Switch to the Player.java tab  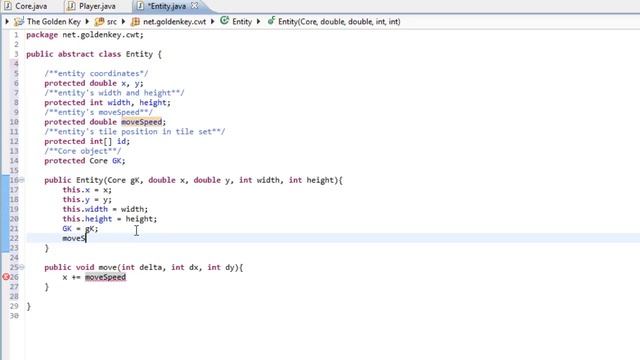[x=96, y=6]
